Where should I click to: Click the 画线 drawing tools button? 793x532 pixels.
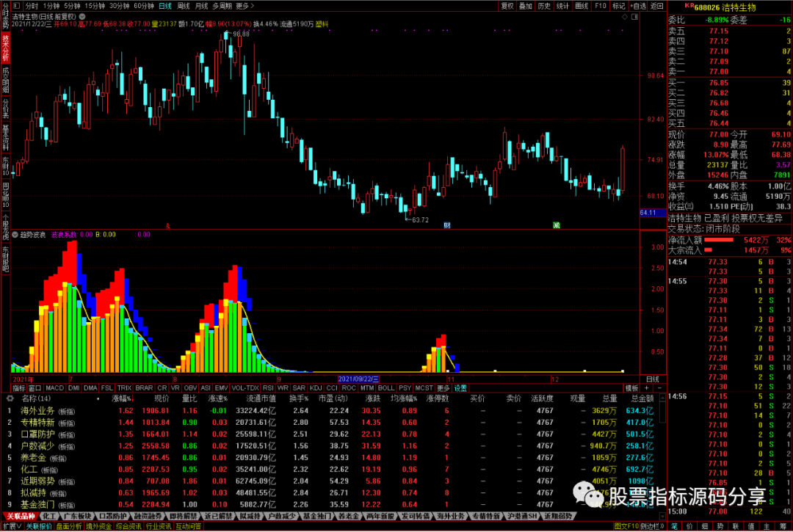(581, 6)
